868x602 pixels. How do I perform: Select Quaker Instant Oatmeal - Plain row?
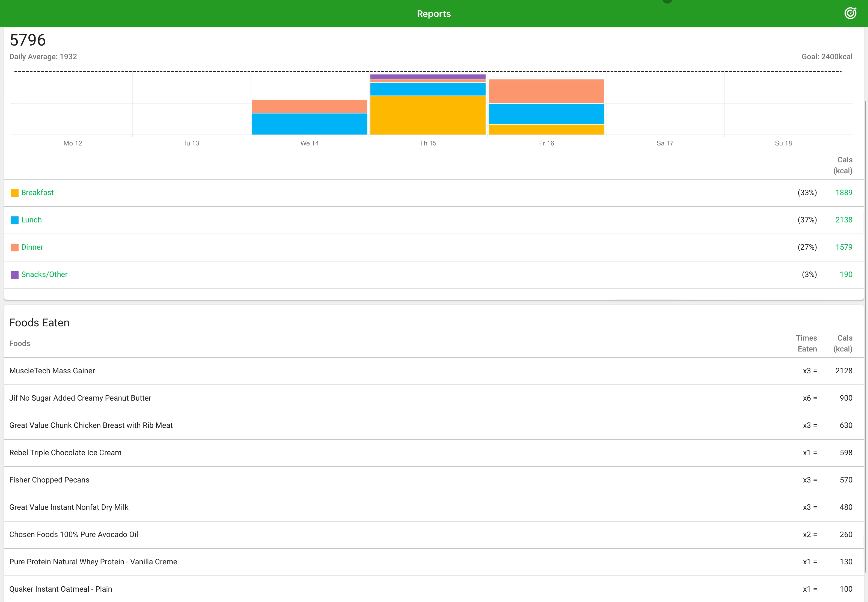click(x=434, y=589)
